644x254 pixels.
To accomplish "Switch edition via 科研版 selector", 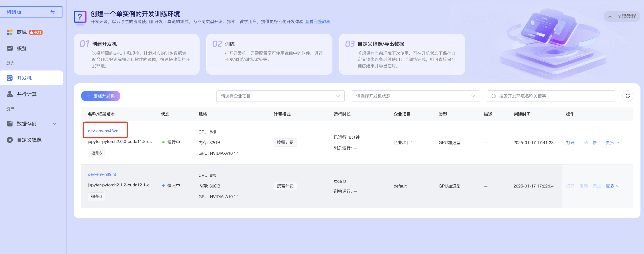I will tap(31, 12).
